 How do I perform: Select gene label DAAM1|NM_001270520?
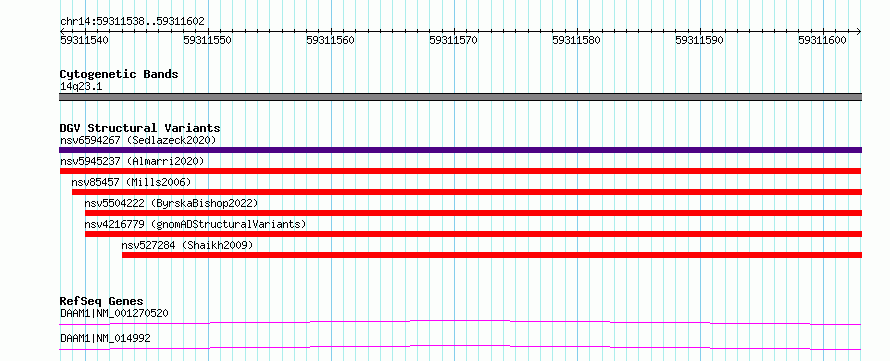tap(114, 313)
